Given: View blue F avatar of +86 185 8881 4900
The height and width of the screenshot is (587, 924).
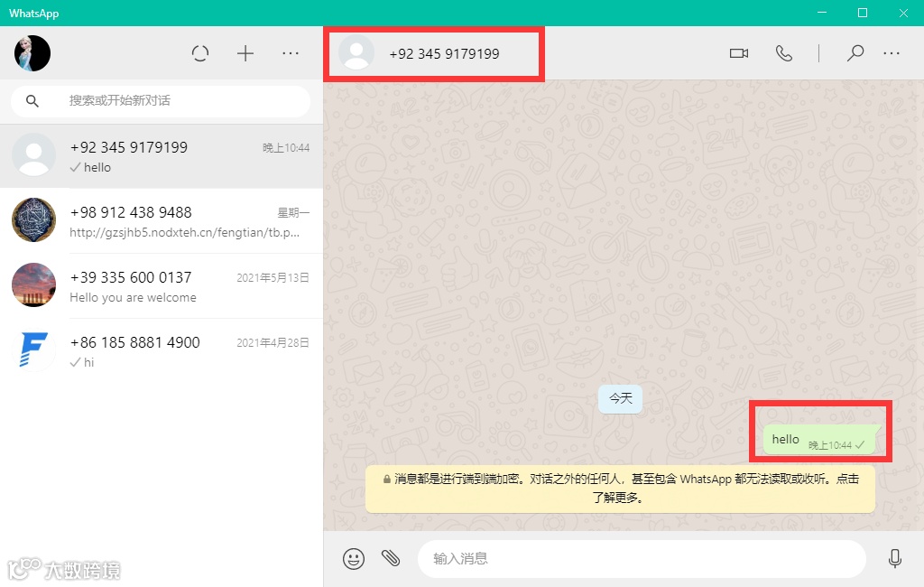Looking at the screenshot, I should coord(34,349).
